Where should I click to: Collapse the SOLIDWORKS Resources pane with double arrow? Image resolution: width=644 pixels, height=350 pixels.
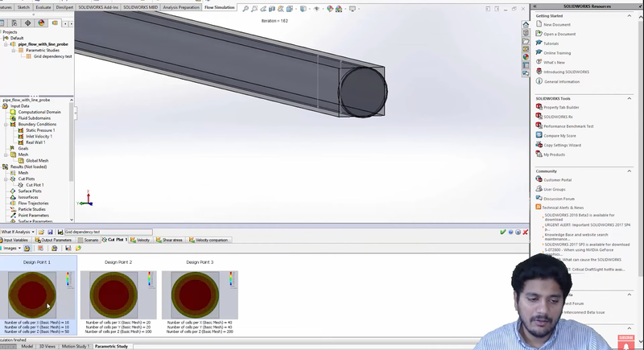(x=535, y=6)
